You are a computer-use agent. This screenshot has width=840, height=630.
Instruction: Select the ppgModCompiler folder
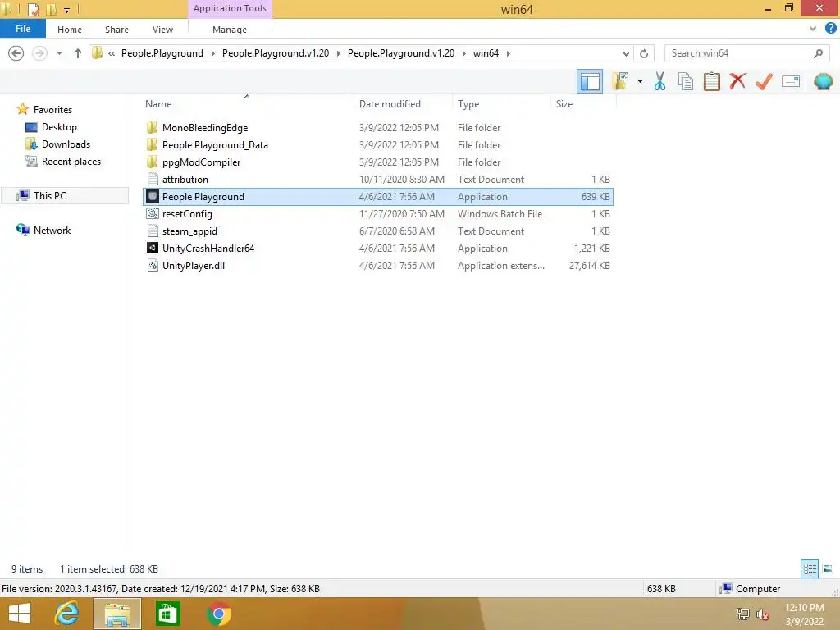point(378,162)
